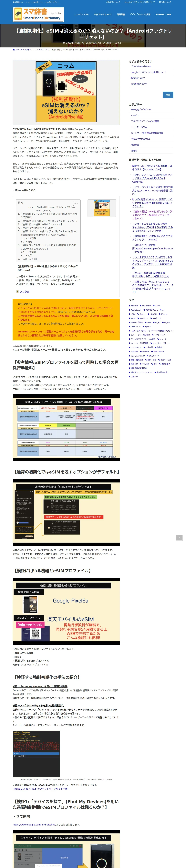Viewport: 186px width, 868px height.
Task: Click the 検索 search button
Action: (x=168, y=95)
